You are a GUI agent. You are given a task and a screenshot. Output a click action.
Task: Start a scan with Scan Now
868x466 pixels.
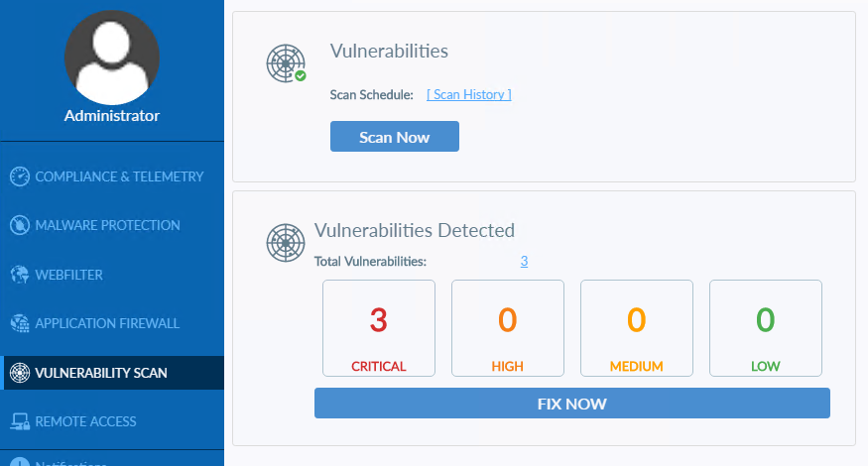tap(395, 137)
